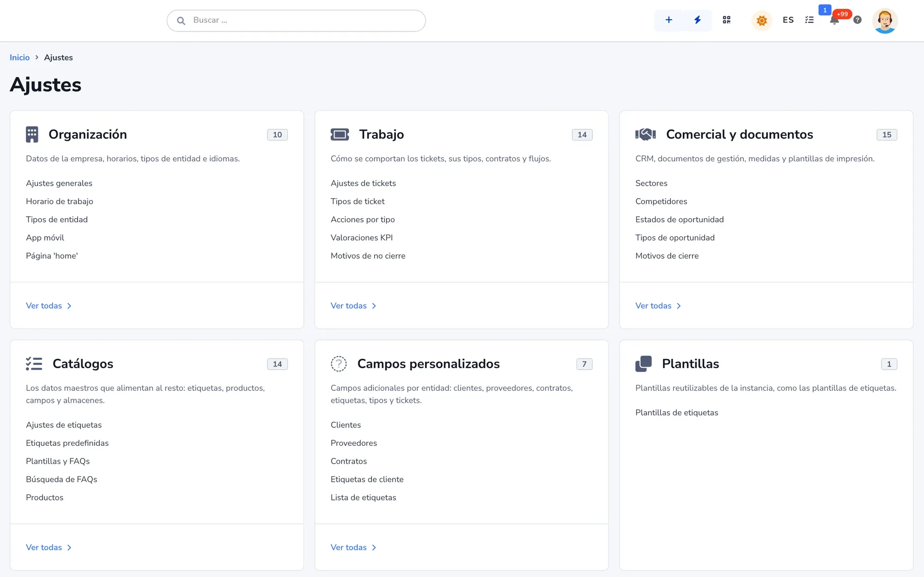Expand Ver todas in Trabajo card
This screenshot has height=577, width=924.
coord(353,306)
